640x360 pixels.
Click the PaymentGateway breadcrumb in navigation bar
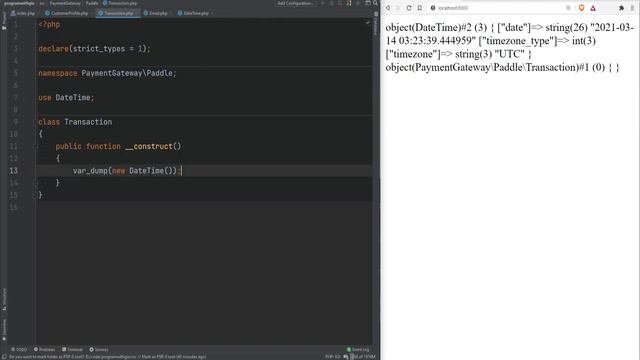point(65,3)
